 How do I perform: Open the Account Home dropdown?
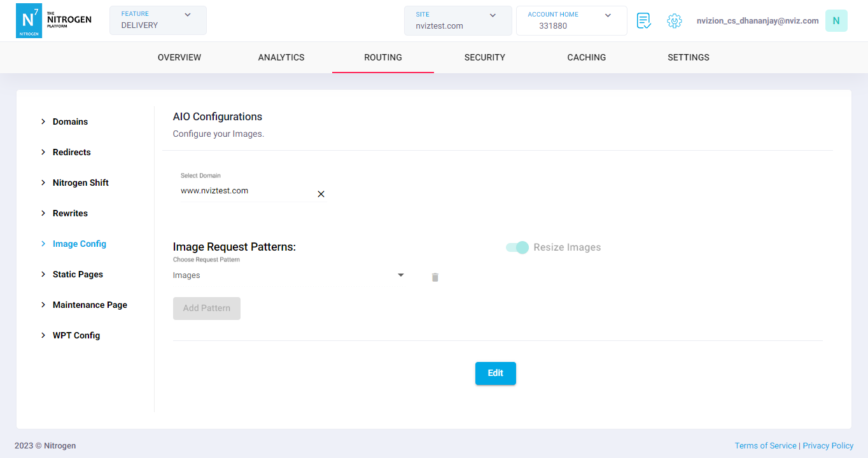(571, 20)
